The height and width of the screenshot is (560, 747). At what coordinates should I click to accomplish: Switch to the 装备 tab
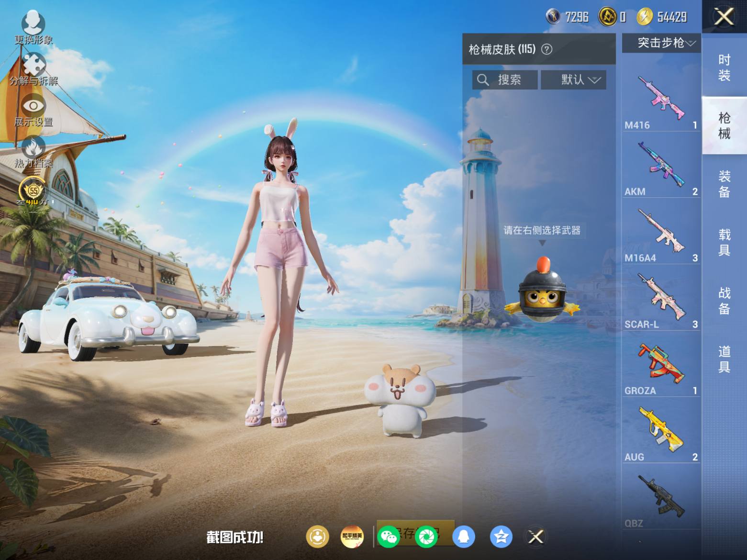[724, 184]
